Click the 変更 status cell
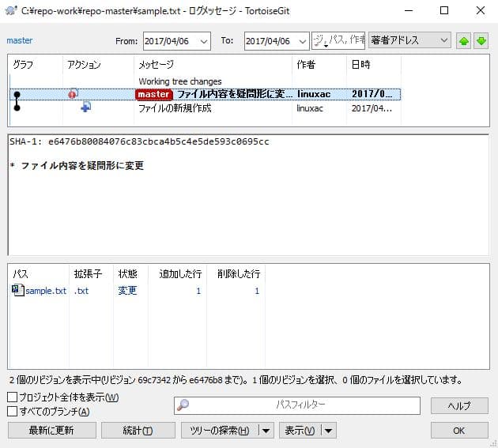The width and height of the screenshot is (498, 448). (x=127, y=291)
